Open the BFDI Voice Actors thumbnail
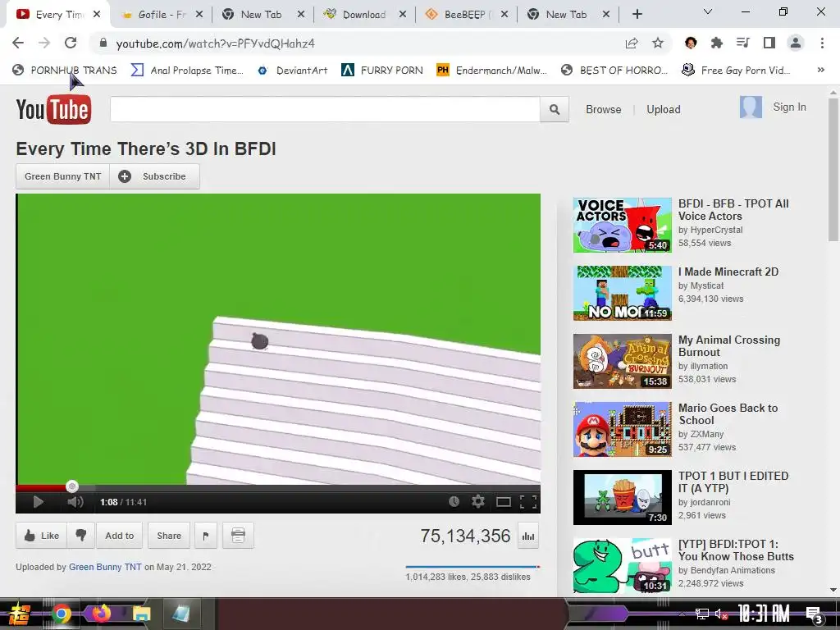The height and width of the screenshot is (630, 840). coord(622,225)
